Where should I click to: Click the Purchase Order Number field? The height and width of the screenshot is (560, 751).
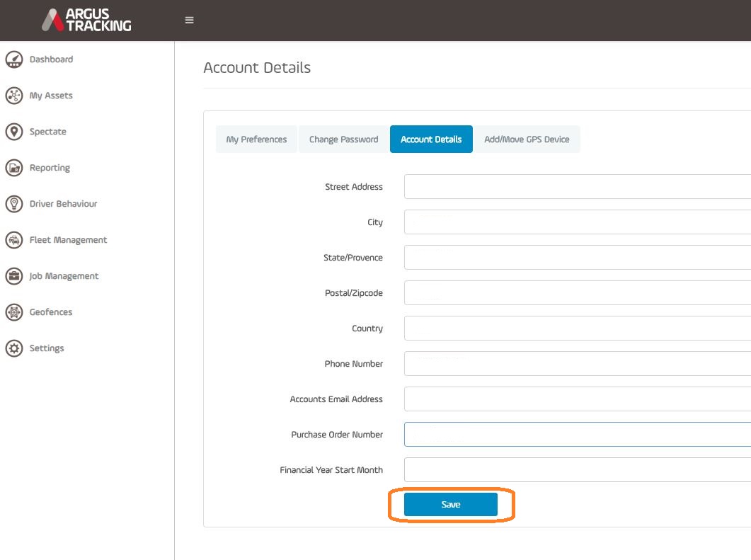click(x=577, y=435)
